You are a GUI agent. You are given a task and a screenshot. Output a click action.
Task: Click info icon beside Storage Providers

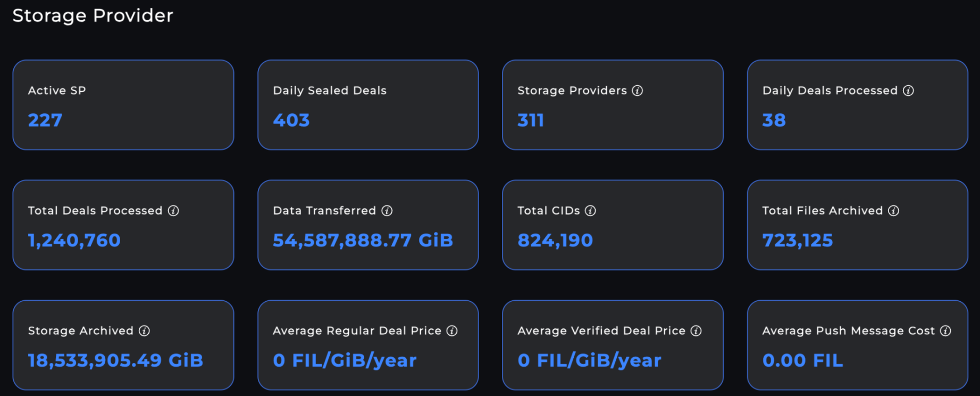tap(638, 90)
